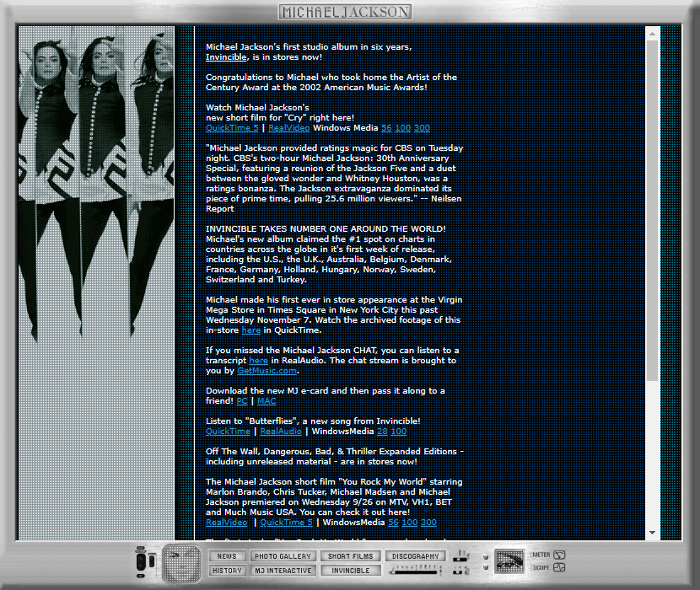Download the PC e-card link
The width and height of the screenshot is (700, 590).
[x=242, y=401]
